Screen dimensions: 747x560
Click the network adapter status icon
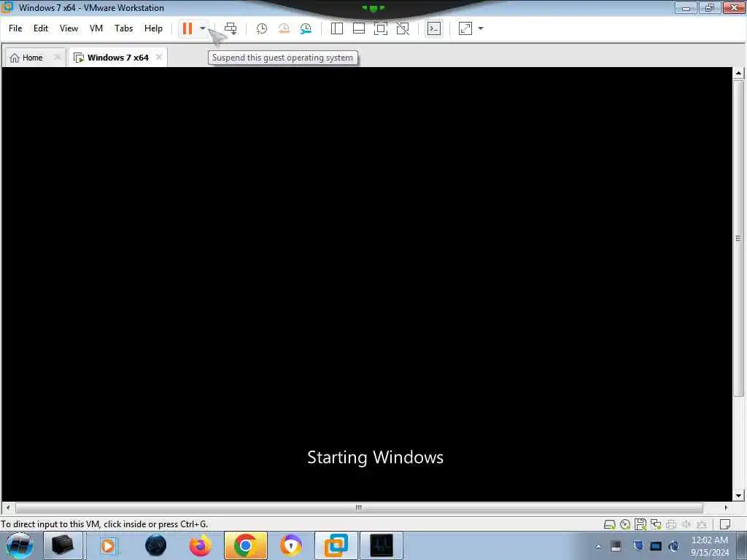656,525
